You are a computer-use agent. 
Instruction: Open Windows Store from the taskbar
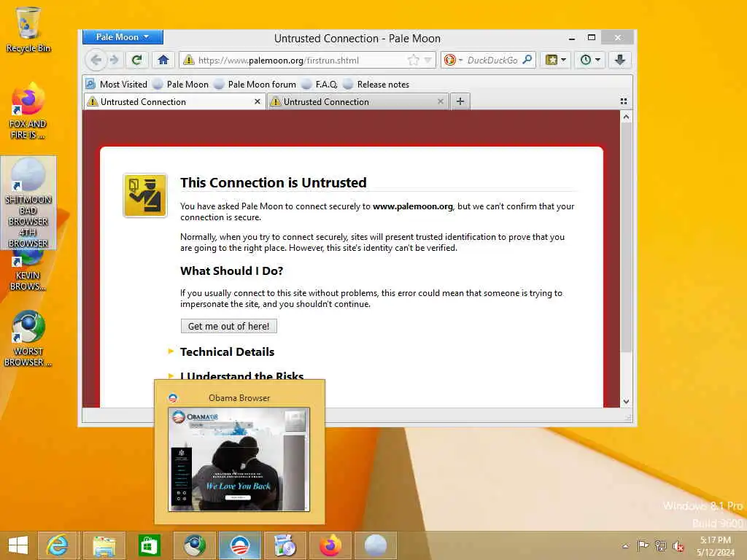[x=149, y=545]
